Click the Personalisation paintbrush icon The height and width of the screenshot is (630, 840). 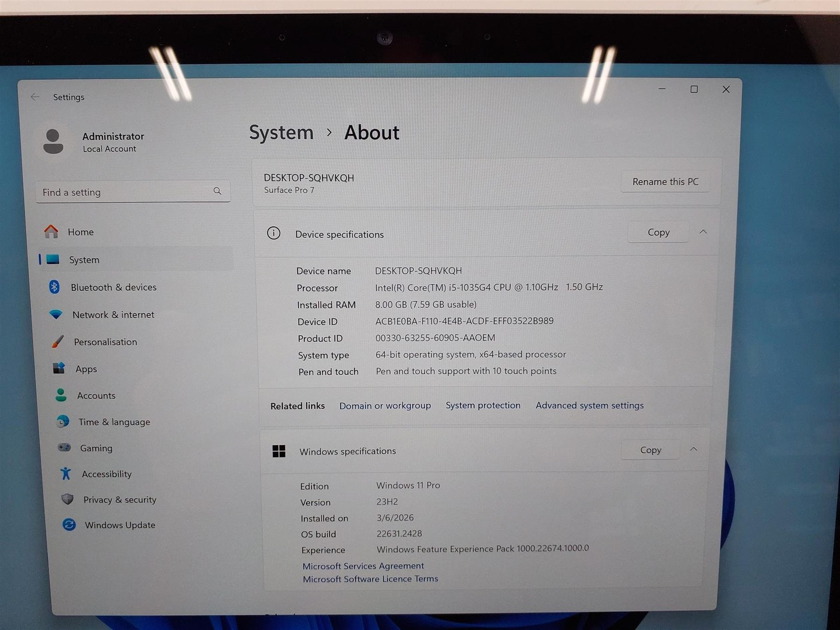click(58, 342)
